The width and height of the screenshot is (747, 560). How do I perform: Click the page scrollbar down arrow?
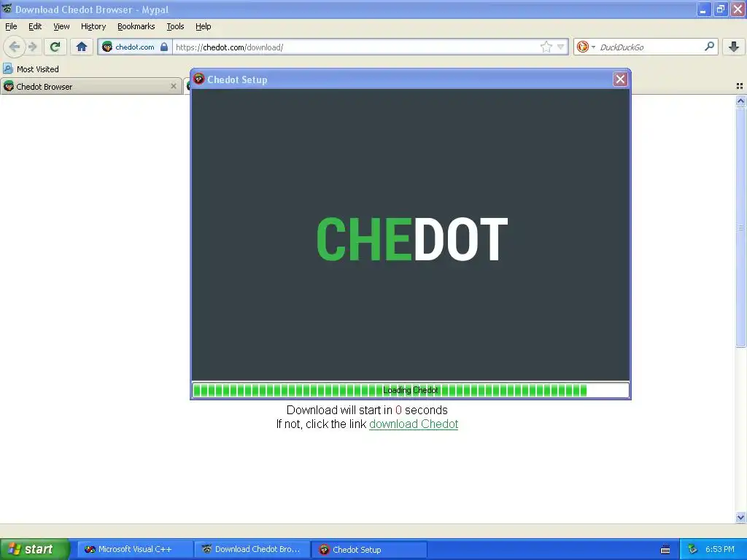pos(740,517)
